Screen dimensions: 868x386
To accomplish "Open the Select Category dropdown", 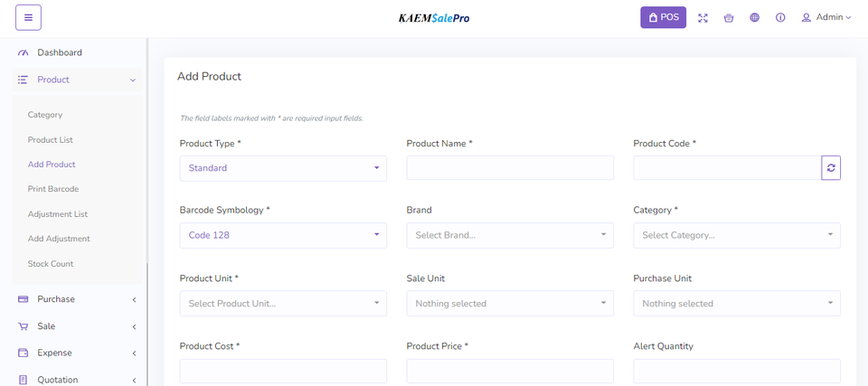I will pos(736,235).
